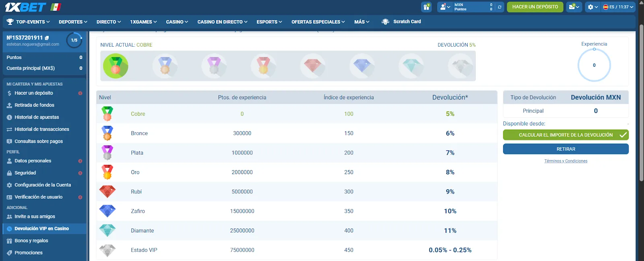Click the Diamante gem icon in table
Viewport: 644px width, 261px height.
(x=107, y=230)
